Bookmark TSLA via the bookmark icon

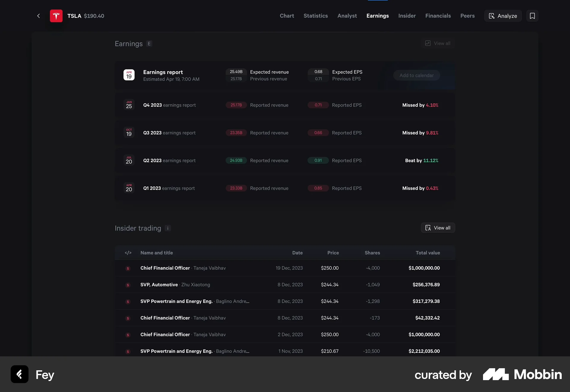tap(532, 16)
